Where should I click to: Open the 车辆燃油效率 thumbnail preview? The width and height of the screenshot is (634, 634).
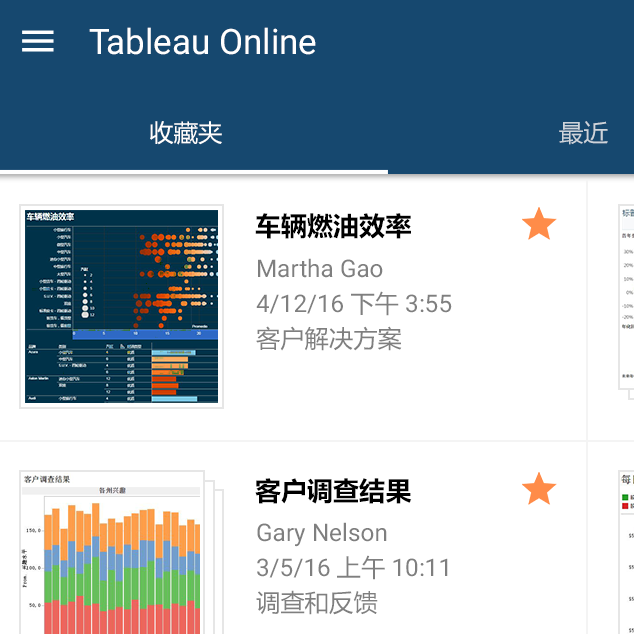tap(121, 306)
